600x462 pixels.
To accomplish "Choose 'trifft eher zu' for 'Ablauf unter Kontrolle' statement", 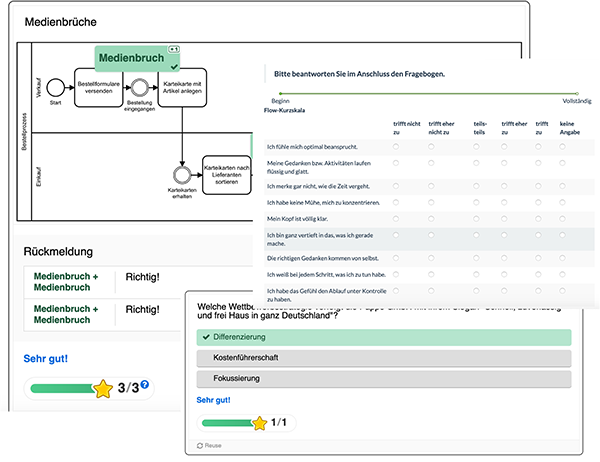I will pos(504,291).
